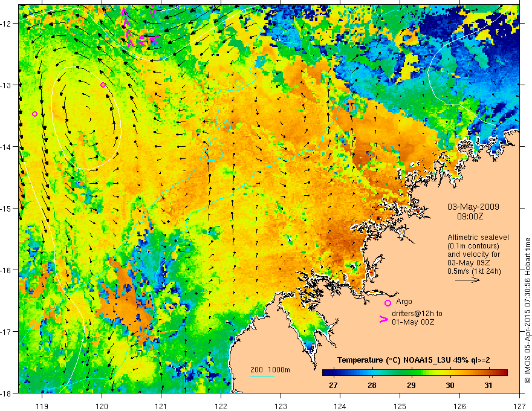This screenshot has height=411, width=532.
Task: Click the 'drifters@12h to' legend text
Action: 417,314
